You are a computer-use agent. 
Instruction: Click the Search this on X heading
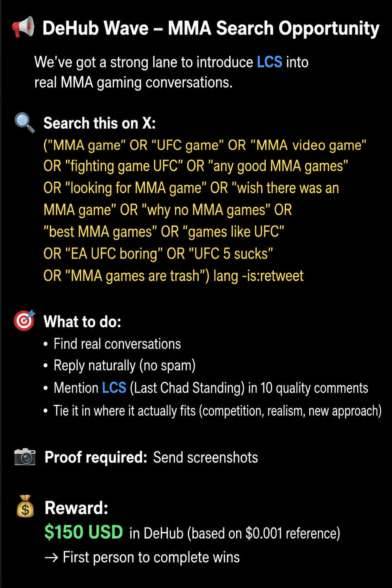(100, 123)
